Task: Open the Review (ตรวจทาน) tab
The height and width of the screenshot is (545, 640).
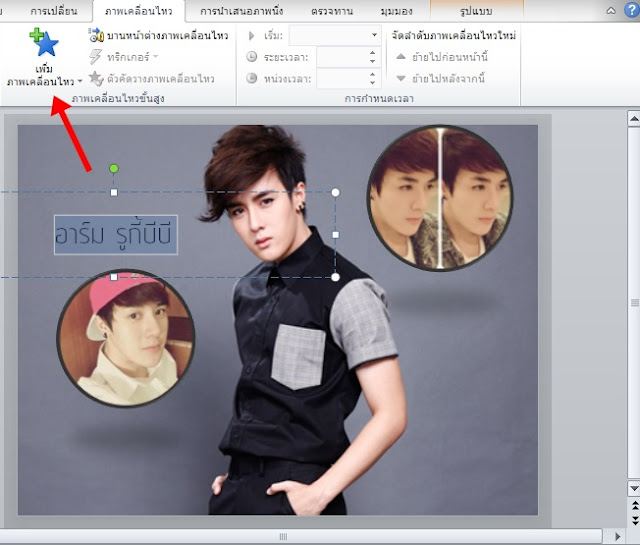Action: [x=332, y=11]
